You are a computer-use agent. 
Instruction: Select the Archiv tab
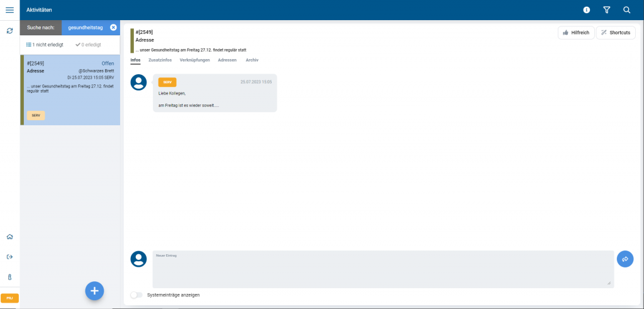252,60
